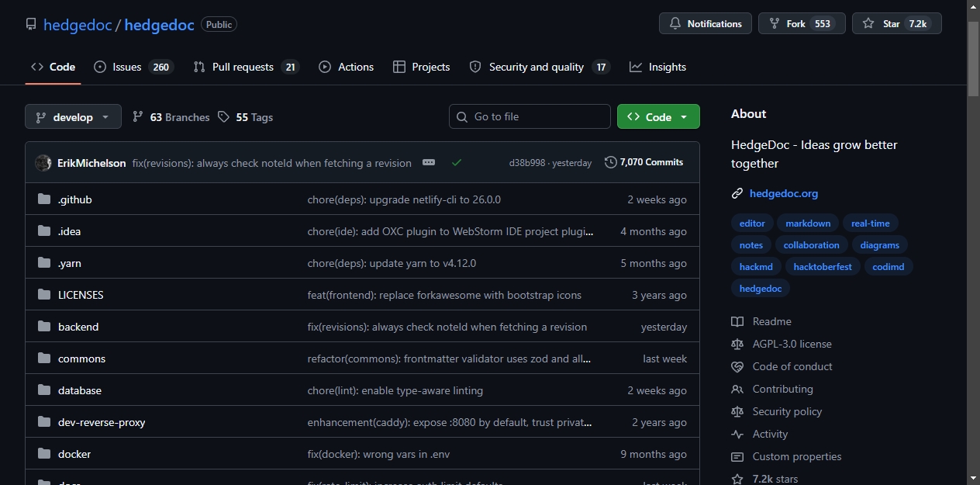Select the diagrams topic tag
This screenshot has width=980, height=485.
pyautogui.click(x=880, y=245)
